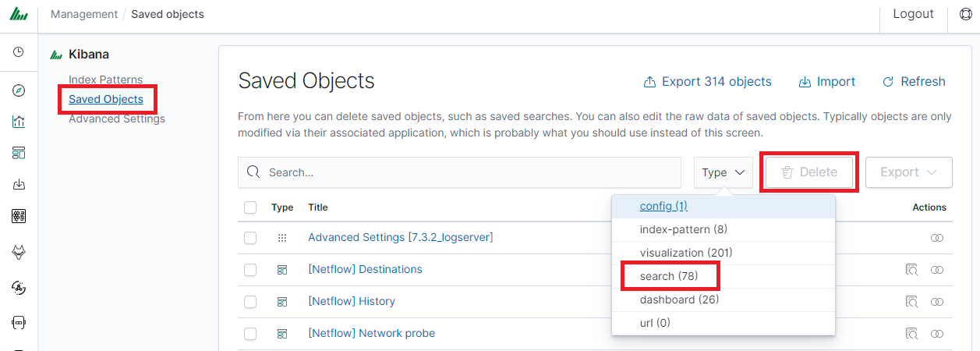Image resolution: width=980 pixels, height=351 pixels.
Task: Collapse the Type filter dropdown
Action: (724, 172)
